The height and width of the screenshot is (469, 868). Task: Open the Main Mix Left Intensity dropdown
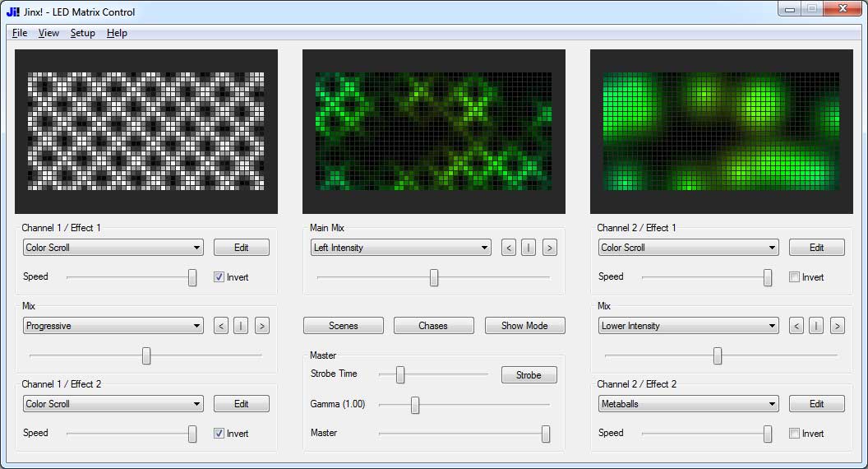pyautogui.click(x=400, y=248)
